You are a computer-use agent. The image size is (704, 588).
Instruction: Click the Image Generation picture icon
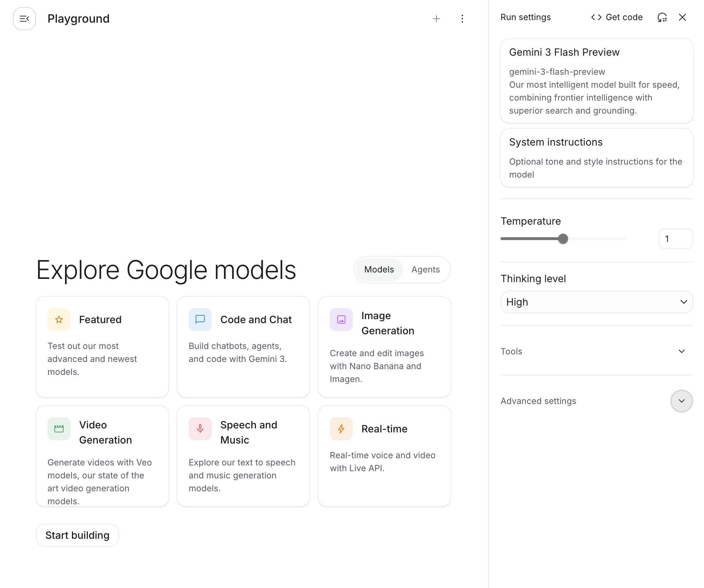point(341,320)
